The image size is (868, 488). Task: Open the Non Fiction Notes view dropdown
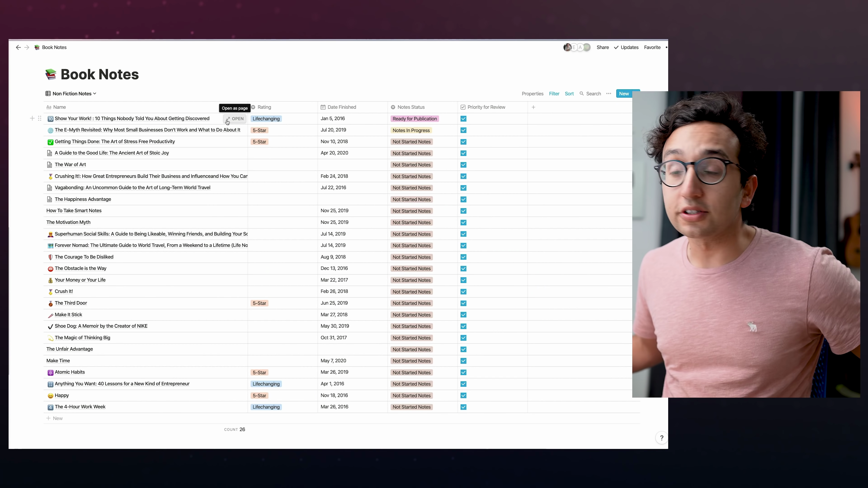[71, 94]
